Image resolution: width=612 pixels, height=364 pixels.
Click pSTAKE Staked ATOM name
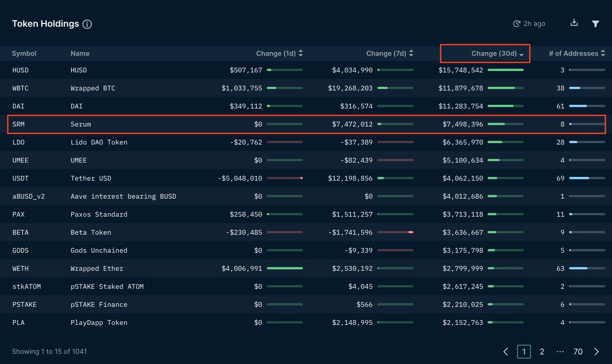coord(107,287)
